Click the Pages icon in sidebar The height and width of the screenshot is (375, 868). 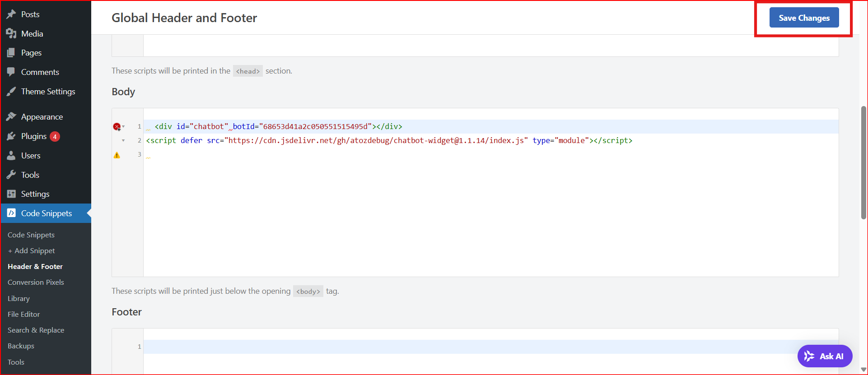(x=11, y=53)
